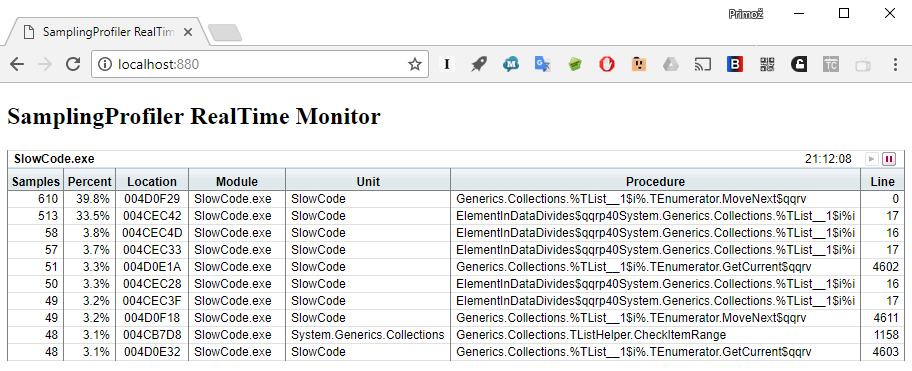Click the Procedure column header

pos(656,181)
